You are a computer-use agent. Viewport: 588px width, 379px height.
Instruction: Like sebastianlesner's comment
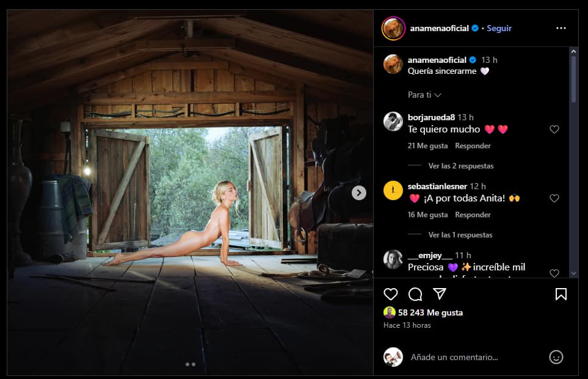(x=554, y=198)
